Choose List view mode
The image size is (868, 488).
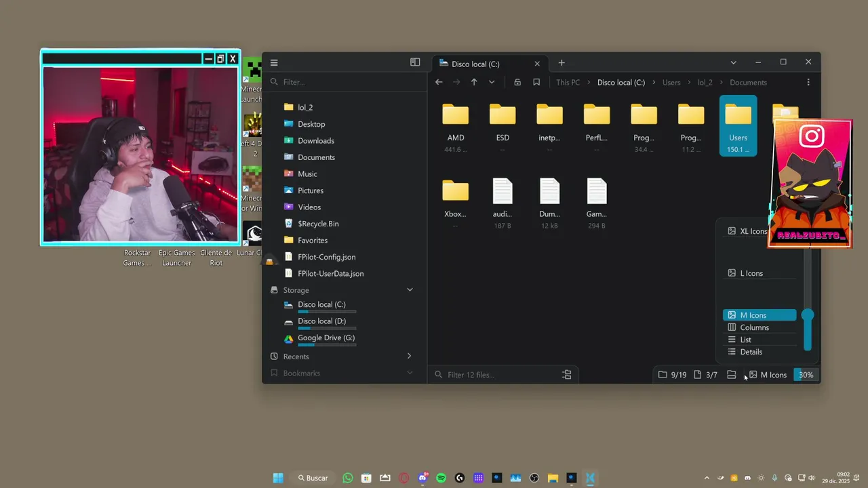(759, 340)
